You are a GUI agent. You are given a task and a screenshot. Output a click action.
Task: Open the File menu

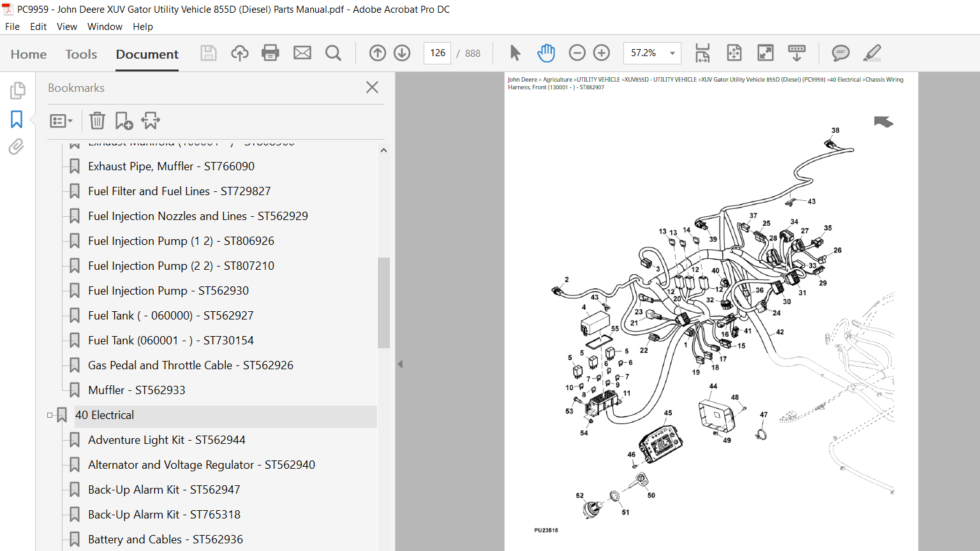[12, 27]
